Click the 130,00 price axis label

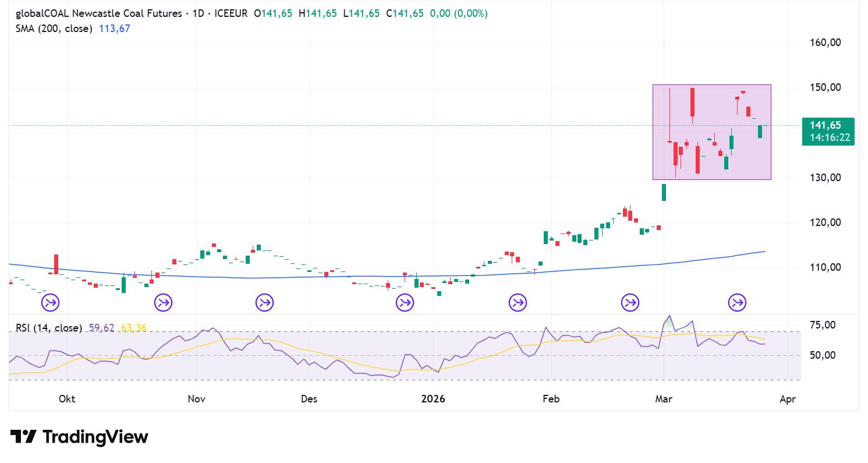[x=826, y=178]
